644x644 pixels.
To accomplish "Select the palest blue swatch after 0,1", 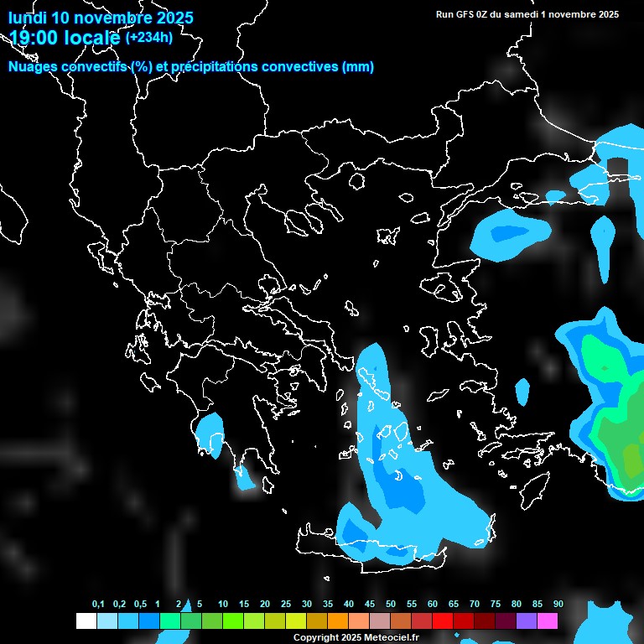I will point(106,621).
